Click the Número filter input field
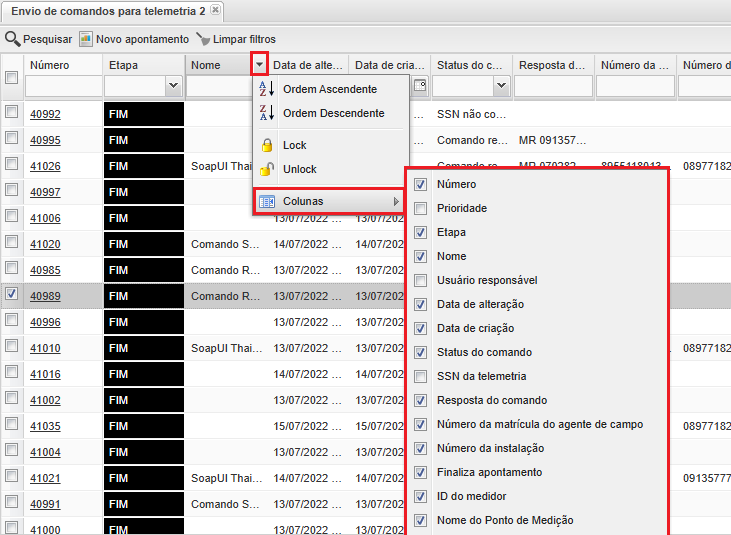The image size is (731, 535). coord(63,86)
